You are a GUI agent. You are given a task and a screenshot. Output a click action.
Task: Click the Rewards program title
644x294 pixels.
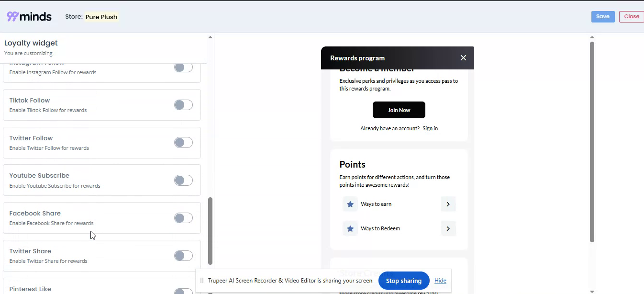pos(357,58)
